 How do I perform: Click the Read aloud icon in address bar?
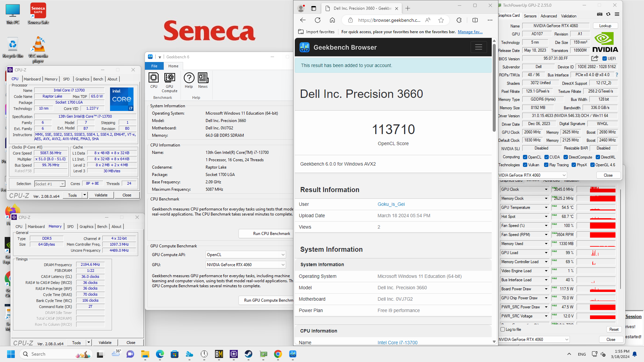tap(428, 20)
